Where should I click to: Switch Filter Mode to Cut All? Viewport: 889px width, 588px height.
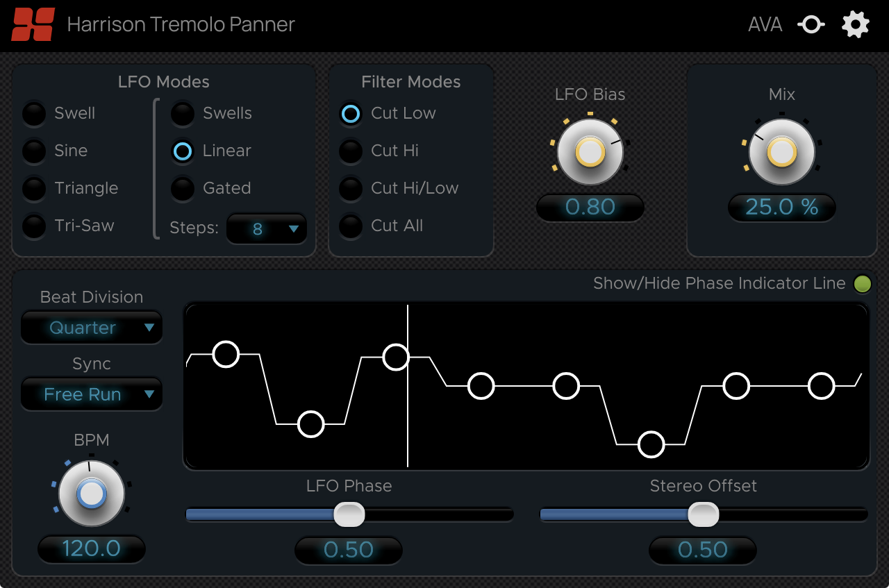point(351,226)
